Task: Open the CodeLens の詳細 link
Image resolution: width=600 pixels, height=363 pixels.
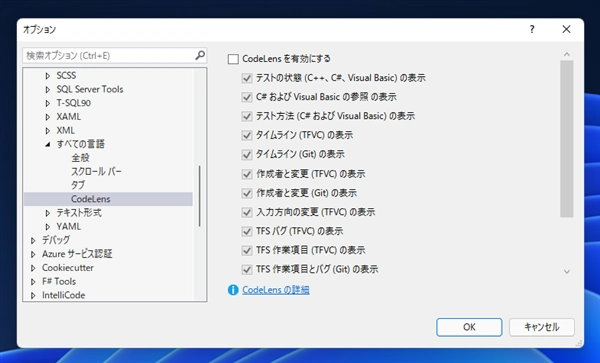Action: tap(276, 290)
